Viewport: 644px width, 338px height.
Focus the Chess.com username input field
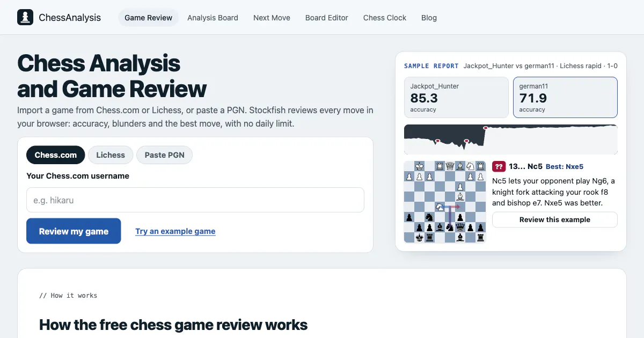tap(195, 200)
